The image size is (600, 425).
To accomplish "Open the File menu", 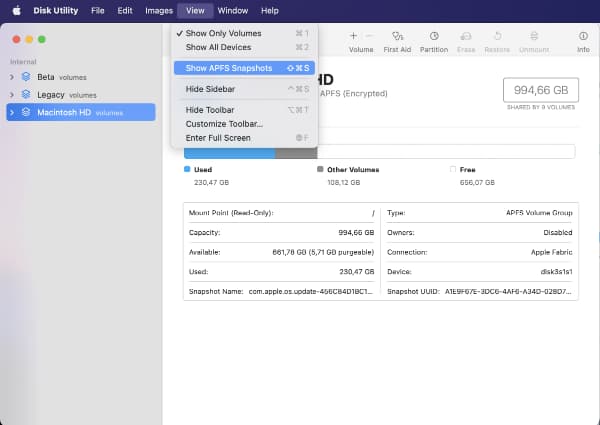I will [98, 11].
